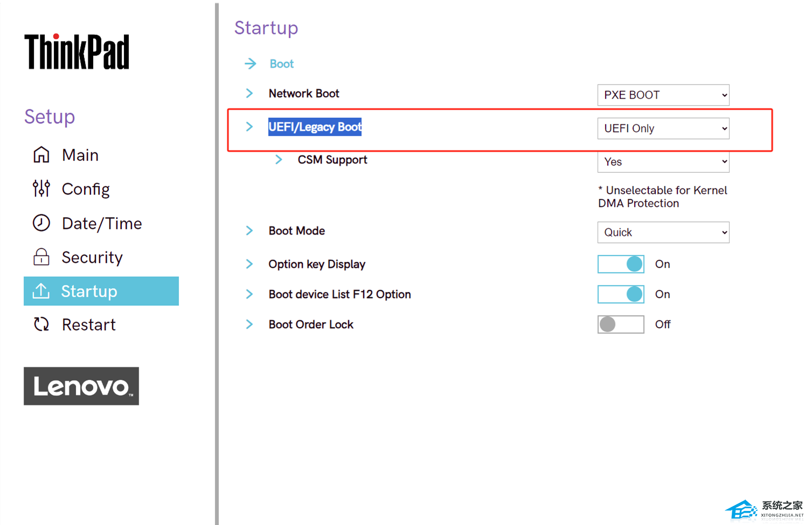Screen dimensions: 812x525
Task: Open the CSM Support Yes dropdown
Action: click(x=663, y=162)
